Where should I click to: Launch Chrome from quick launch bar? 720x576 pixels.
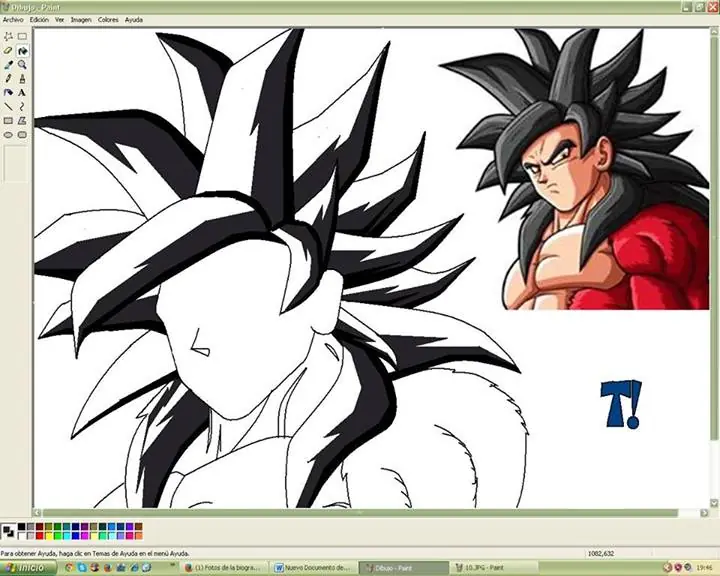coord(69,568)
